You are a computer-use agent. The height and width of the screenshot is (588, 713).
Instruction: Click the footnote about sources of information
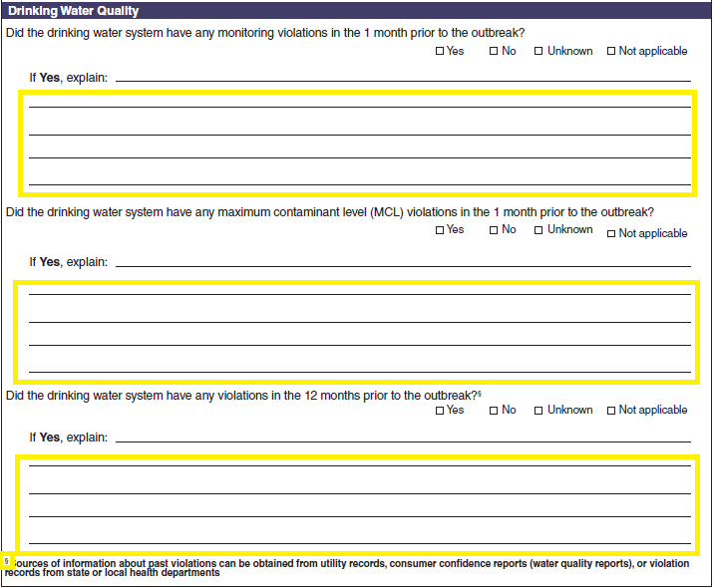(347, 567)
